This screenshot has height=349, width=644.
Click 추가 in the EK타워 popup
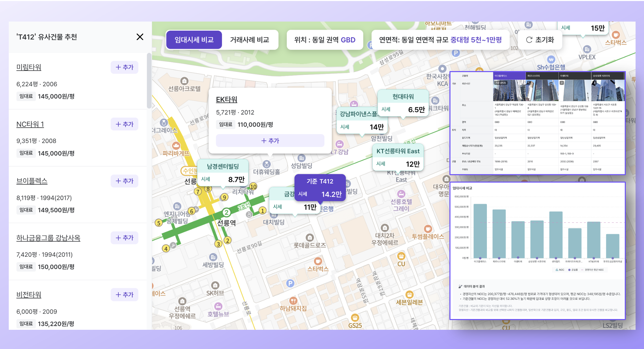tap(270, 140)
